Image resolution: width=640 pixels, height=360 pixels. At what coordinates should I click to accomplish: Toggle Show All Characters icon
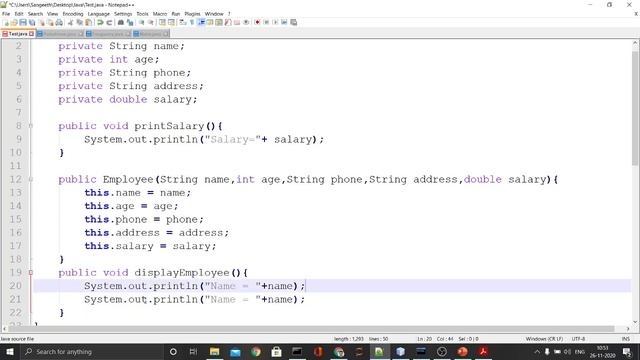click(x=192, y=22)
